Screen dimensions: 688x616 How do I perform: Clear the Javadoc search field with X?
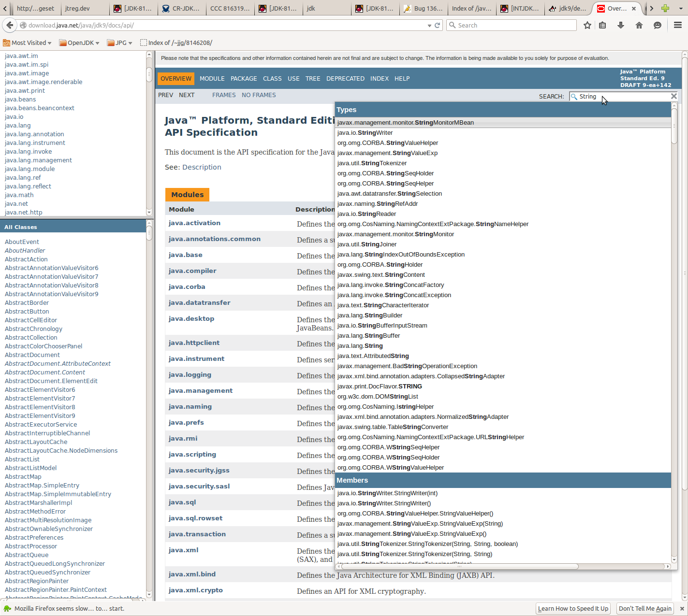click(x=673, y=96)
